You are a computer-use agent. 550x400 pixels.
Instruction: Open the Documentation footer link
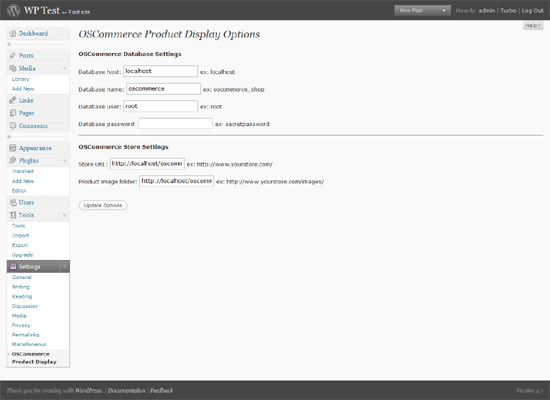126,391
